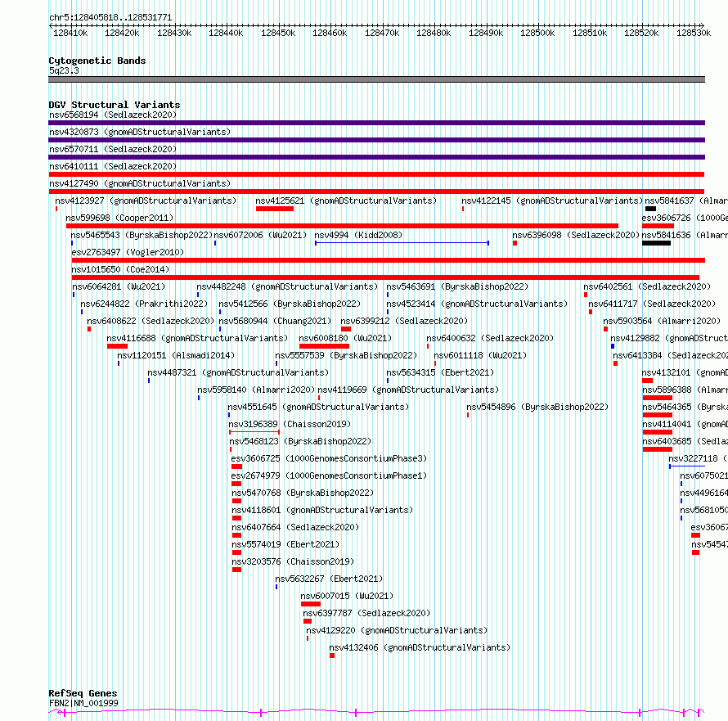Screen dimensions: 728x721
Task: Select the nsv5903564 (Almarri2020) label
Action: (662, 321)
